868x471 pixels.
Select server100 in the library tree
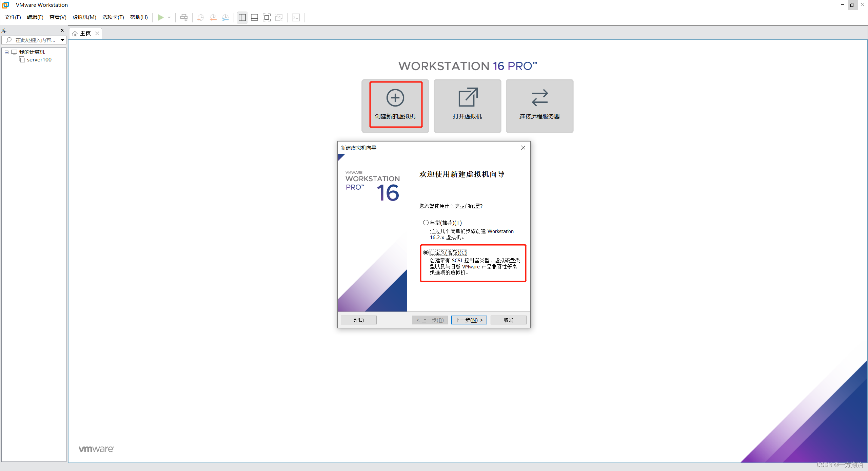click(x=39, y=60)
